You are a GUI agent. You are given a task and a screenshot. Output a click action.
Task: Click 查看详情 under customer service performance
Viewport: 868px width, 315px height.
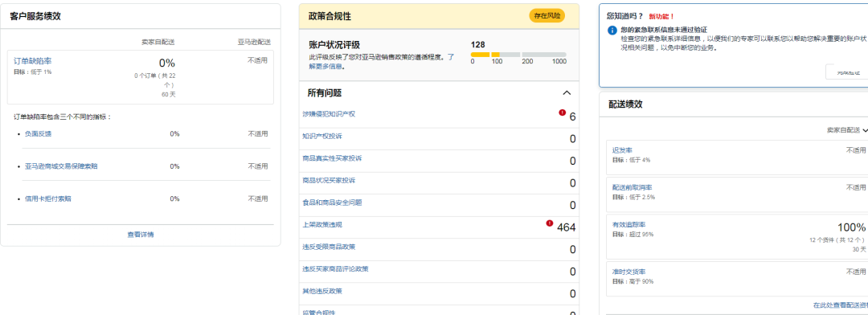141,235
